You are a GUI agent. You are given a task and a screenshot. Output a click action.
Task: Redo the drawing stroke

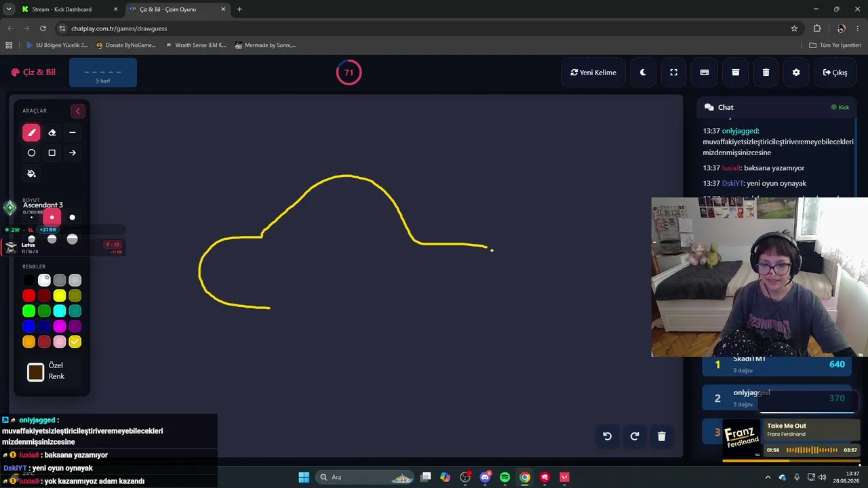[x=635, y=436]
